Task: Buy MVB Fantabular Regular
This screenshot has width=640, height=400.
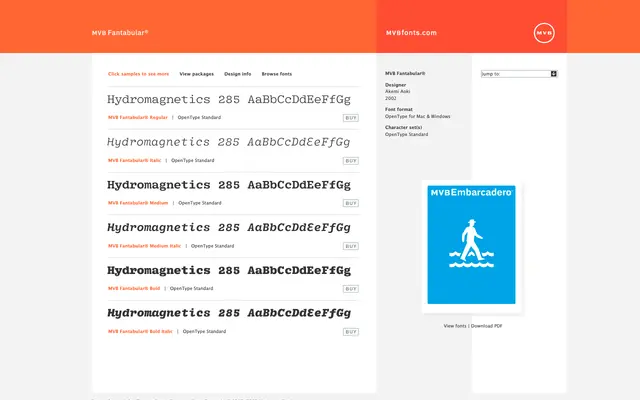Action: coord(351,118)
